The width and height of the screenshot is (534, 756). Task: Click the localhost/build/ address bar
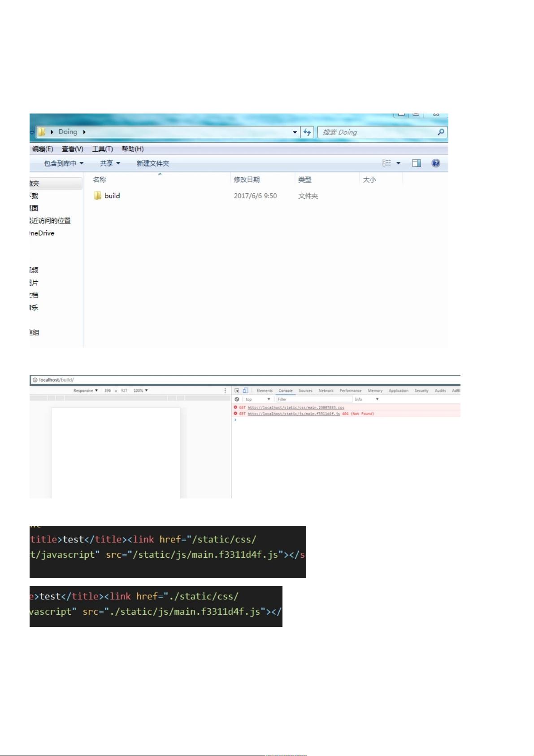coord(245,380)
